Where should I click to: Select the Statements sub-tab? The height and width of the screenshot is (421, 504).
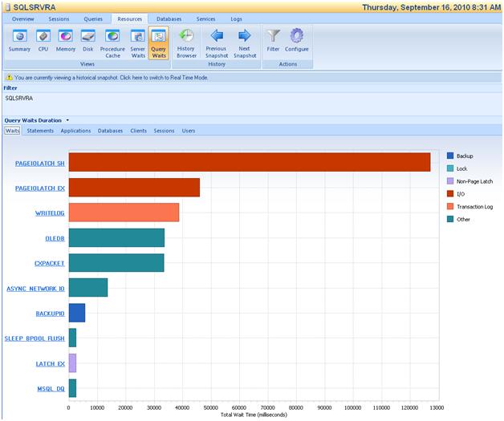tap(40, 130)
